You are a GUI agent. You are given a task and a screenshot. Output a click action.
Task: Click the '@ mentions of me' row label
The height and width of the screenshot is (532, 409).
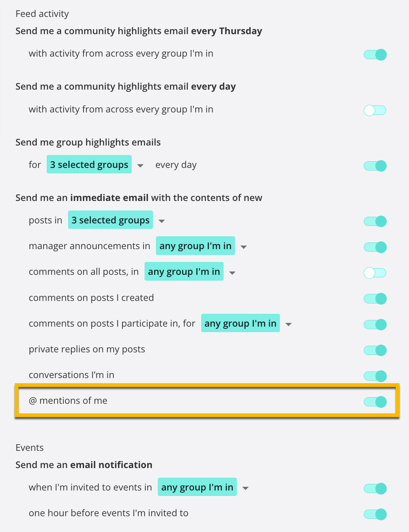pos(68,400)
